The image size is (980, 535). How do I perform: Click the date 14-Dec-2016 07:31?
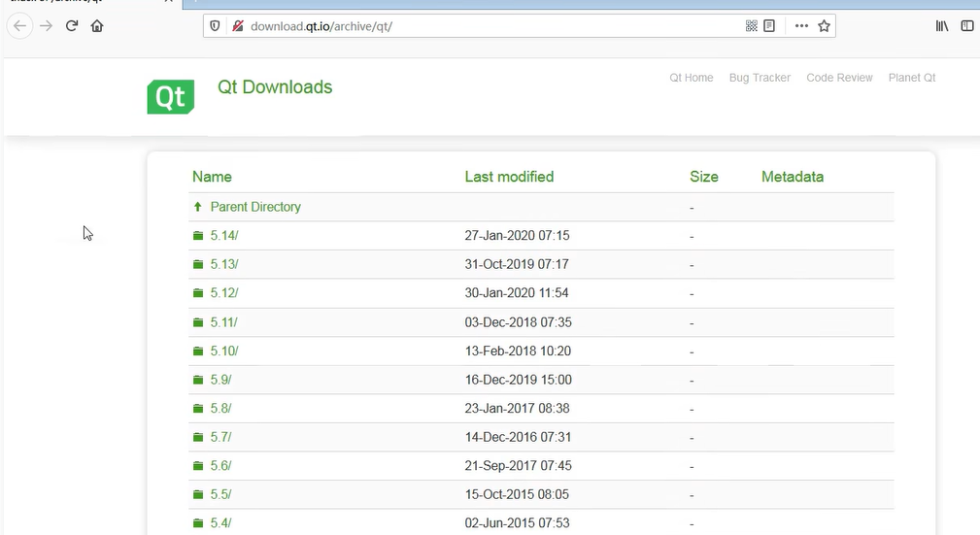pos(518,437)
